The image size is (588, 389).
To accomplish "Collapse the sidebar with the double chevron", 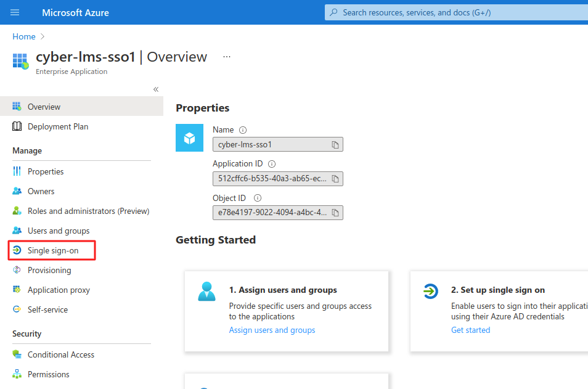I will click(156, 89).
